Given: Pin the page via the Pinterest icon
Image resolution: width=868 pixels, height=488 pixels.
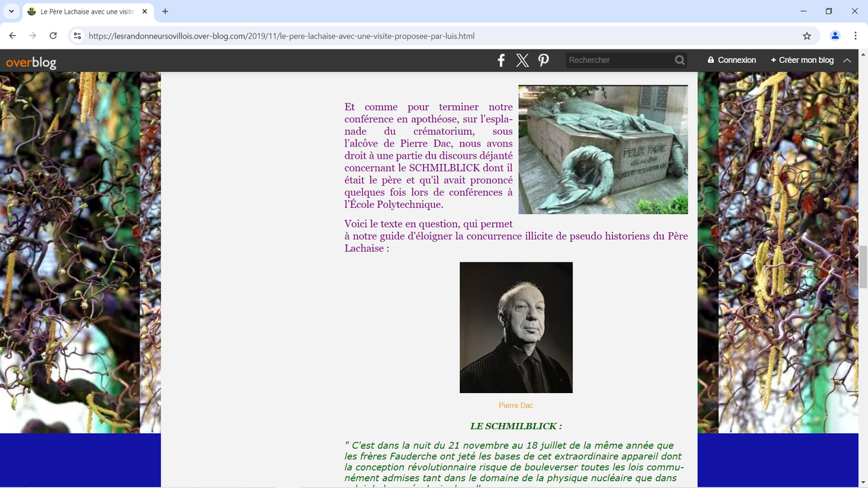Looking at the screenshot, I should [543, 60].
